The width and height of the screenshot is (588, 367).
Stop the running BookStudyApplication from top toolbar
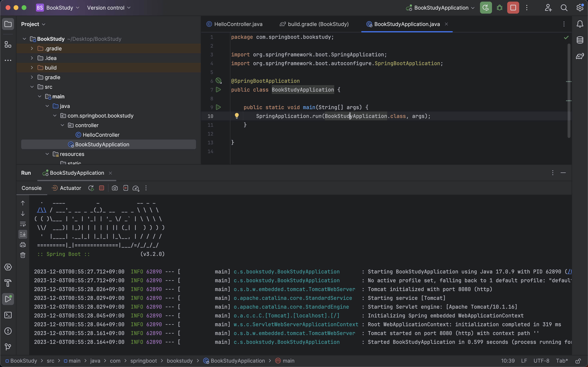(x=513, y=8)
